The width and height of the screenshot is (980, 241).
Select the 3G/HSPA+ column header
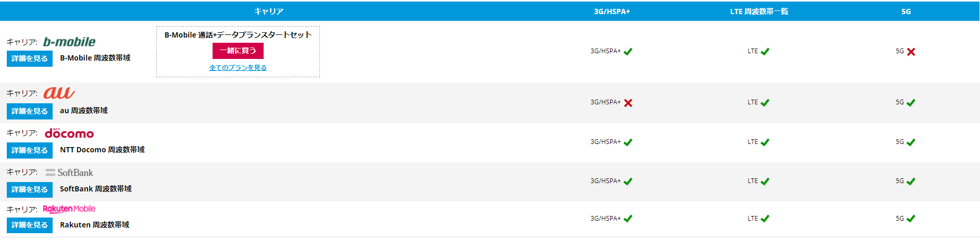pyautogui.click(x=612, y=11)
